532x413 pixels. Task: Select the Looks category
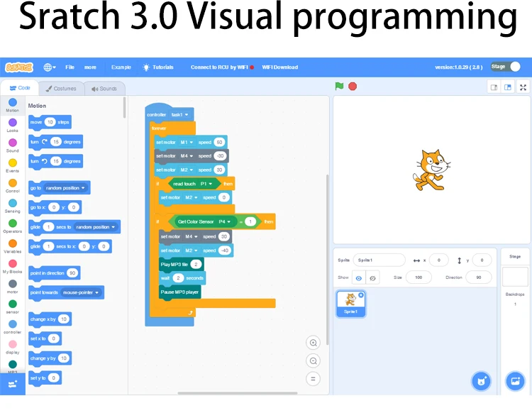click(13, 125)
